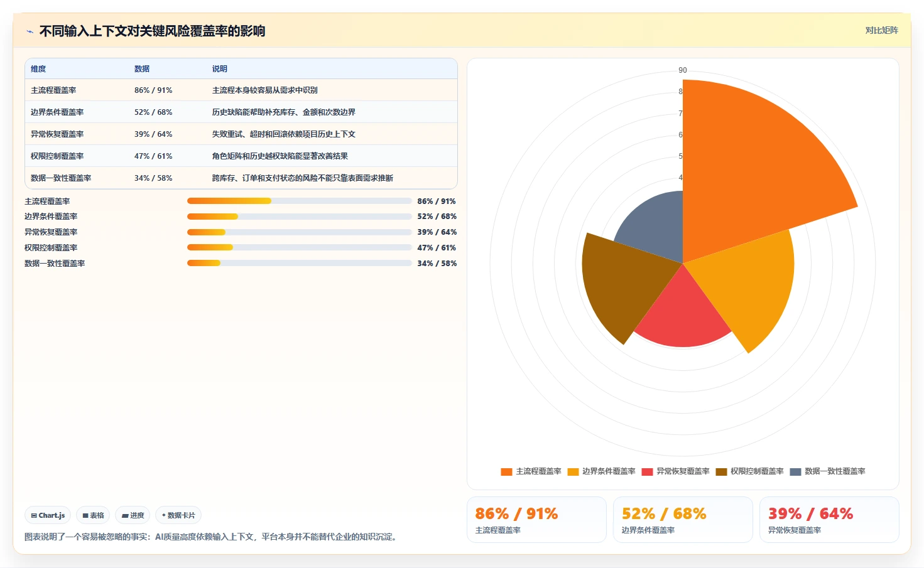Click the 异常恢复覆盖率 progress bar
Image resolution: width=924 pixels, height=568 pixels.
[299, 232]
